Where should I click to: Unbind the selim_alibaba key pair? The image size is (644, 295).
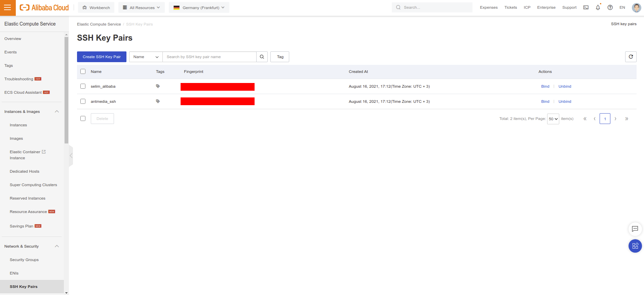pos(565,86)
